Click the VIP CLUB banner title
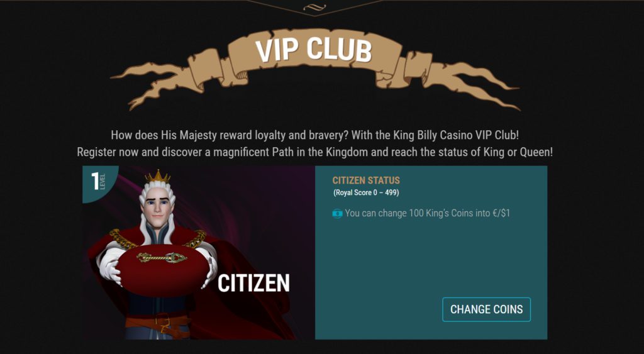This screenshot has width=644, height=354. (x=313, y=51)
